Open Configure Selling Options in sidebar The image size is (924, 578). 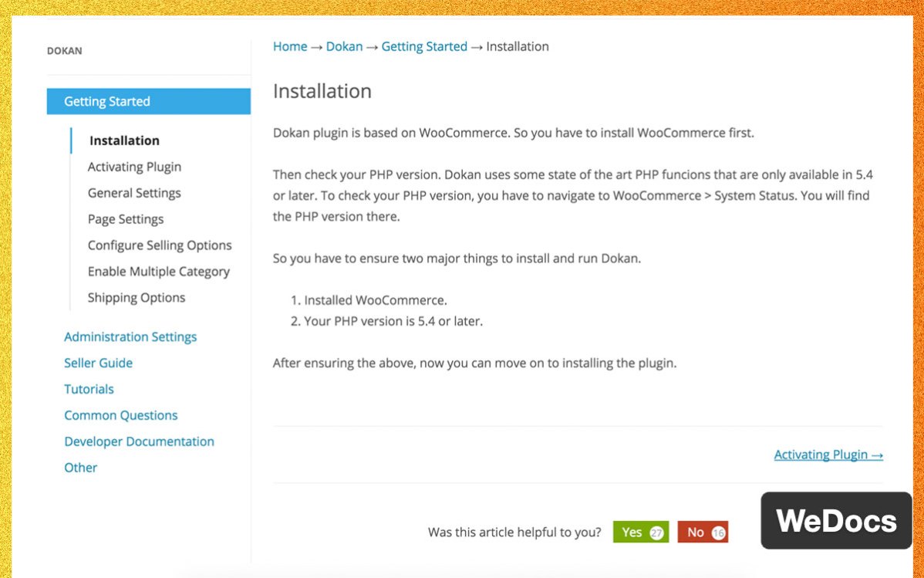coord(160,245)
